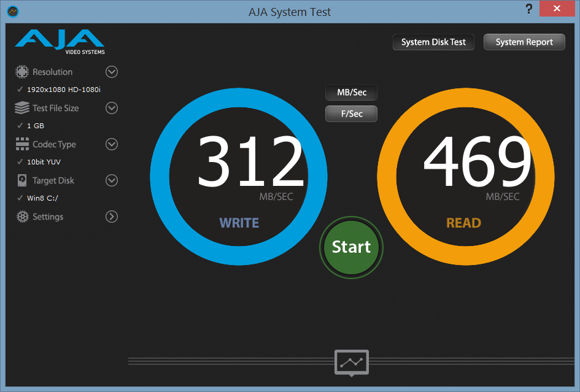580x392 pixels.
Task: Click the Target Disk drive icon
Action: point(22,180)
